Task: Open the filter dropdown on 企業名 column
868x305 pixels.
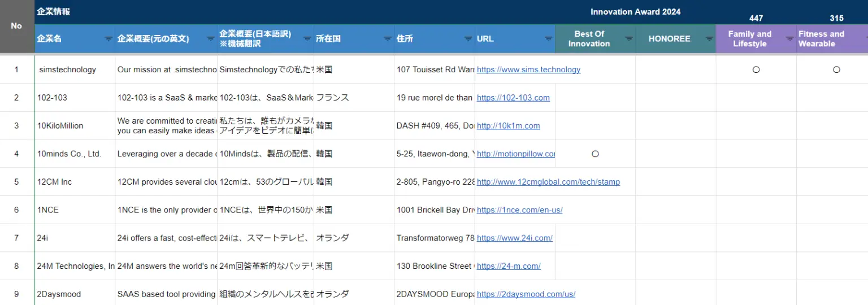Action: click(108, 39)
